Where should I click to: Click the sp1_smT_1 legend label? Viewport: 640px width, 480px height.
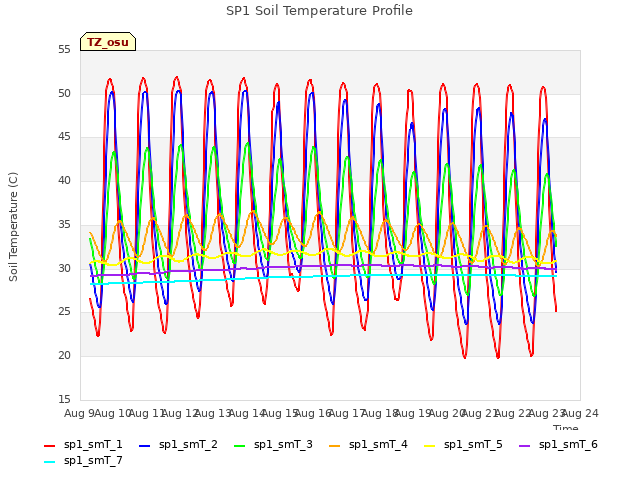tap(93, 444)
